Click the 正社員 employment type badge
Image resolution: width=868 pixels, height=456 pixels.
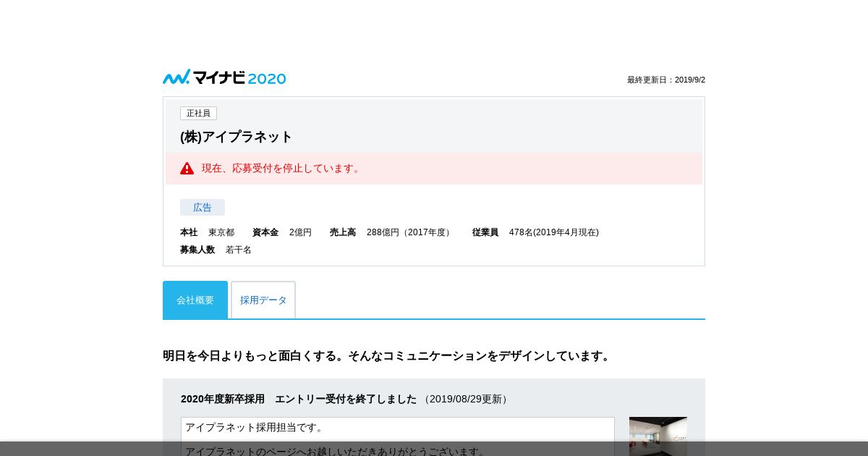tap(198, 114)
